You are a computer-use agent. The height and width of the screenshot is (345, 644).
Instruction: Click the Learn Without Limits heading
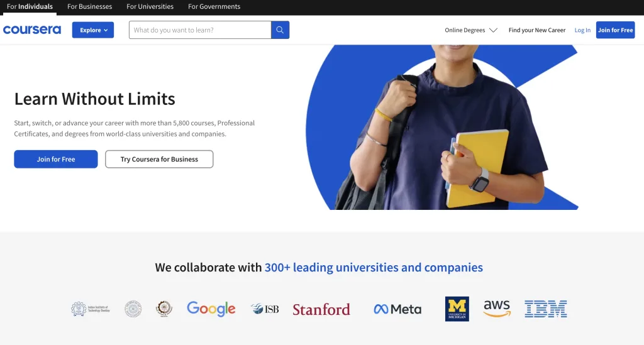click(95, 99)
